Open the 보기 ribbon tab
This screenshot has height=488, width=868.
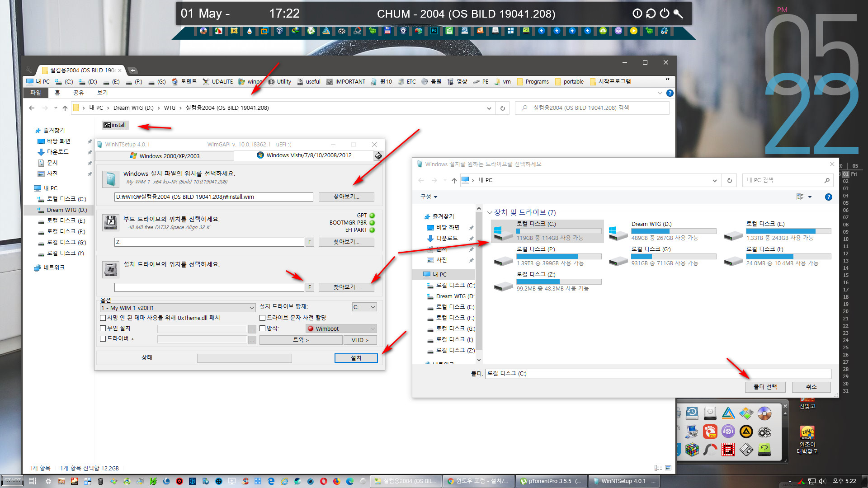(x=103, y=93)
